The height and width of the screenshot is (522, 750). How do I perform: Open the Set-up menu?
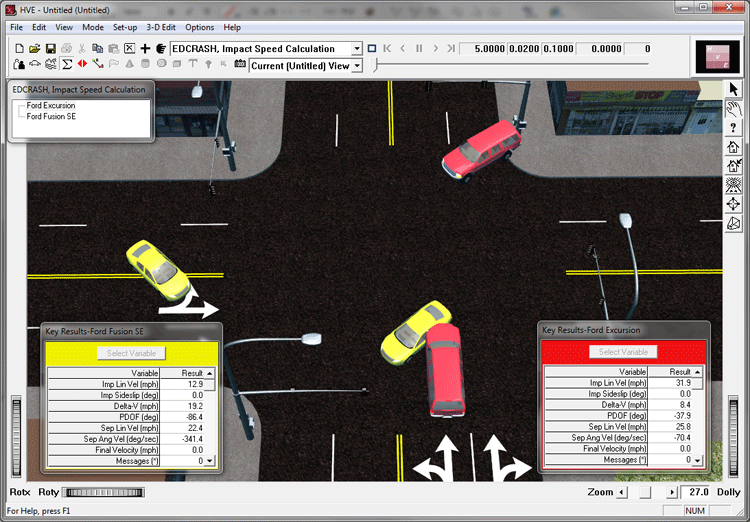(x=125, y=27)
